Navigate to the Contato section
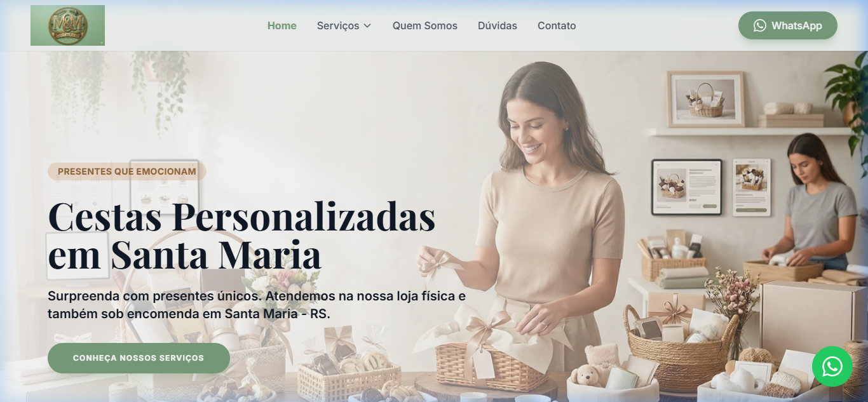 click(x=557, y=26)
